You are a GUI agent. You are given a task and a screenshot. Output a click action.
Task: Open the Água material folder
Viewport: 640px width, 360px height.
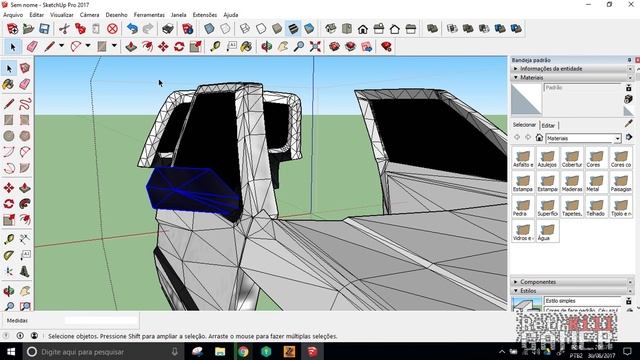547,231
